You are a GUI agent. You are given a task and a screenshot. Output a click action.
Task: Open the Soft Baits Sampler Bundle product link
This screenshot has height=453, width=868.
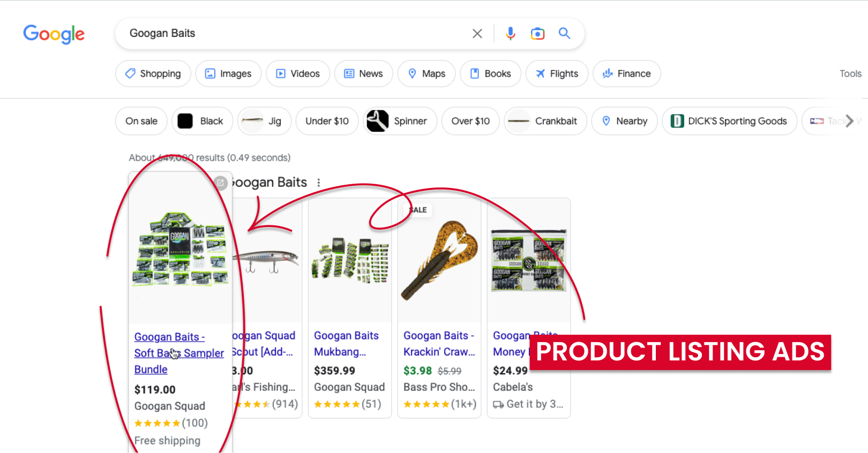point(179,352)
